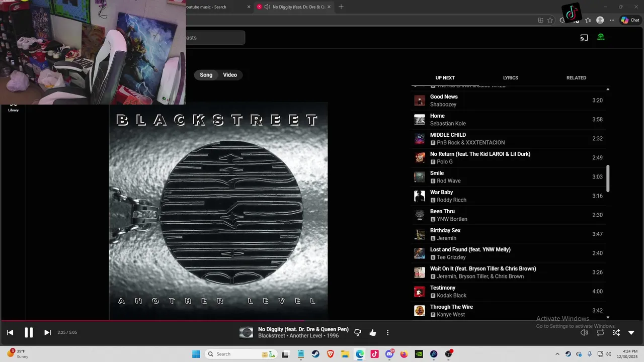644x362 pixels.
Task: Show hidden system tray icons
Action: tap(557, 354)
